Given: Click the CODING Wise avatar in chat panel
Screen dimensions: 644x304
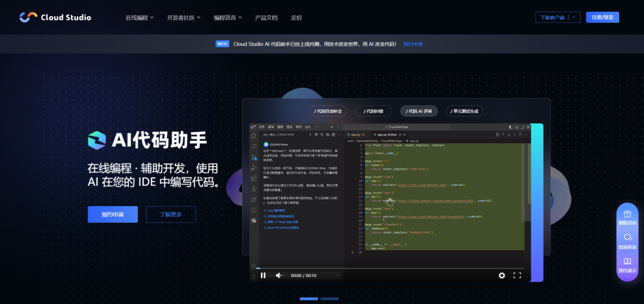Looking at the screenshot, I should coord(266,145).
